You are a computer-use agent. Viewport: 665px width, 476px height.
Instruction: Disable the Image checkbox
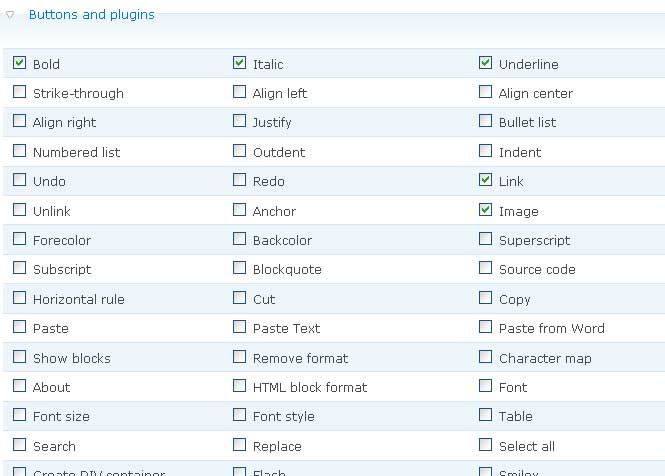pyautogui.click(x=486, y=210)
